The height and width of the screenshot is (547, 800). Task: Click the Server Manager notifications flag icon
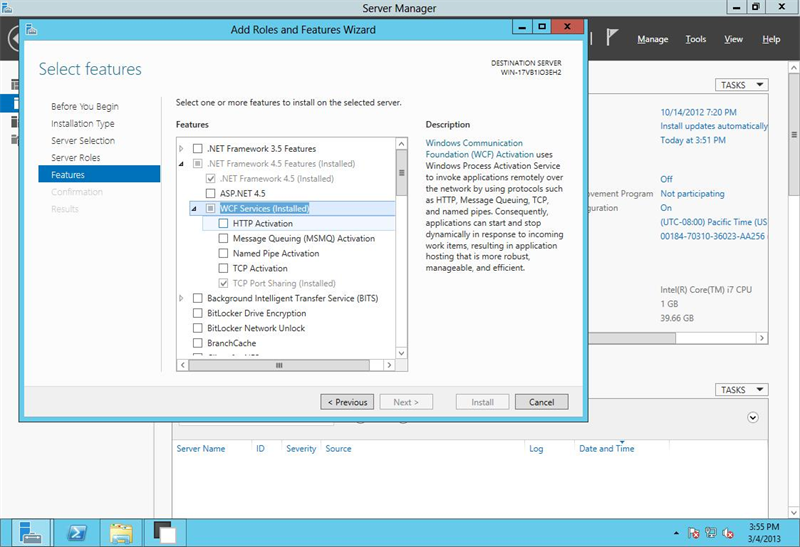[612, 37]
